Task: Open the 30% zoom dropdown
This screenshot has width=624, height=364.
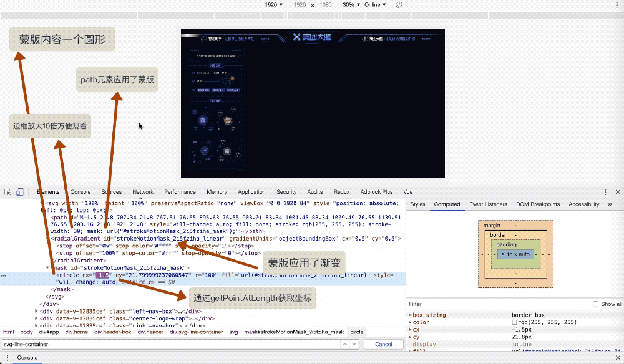Action: [351, 5]
